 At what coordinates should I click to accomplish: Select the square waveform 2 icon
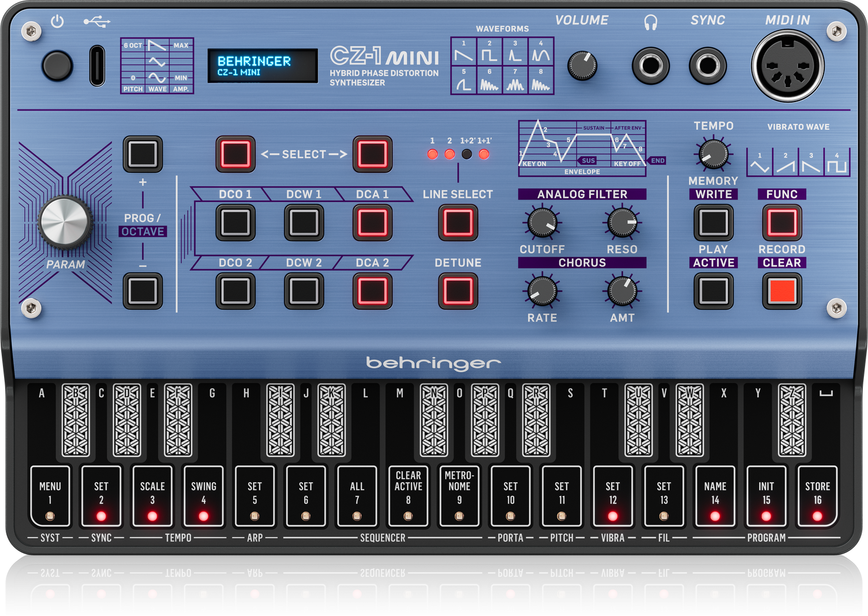(489, 53)
